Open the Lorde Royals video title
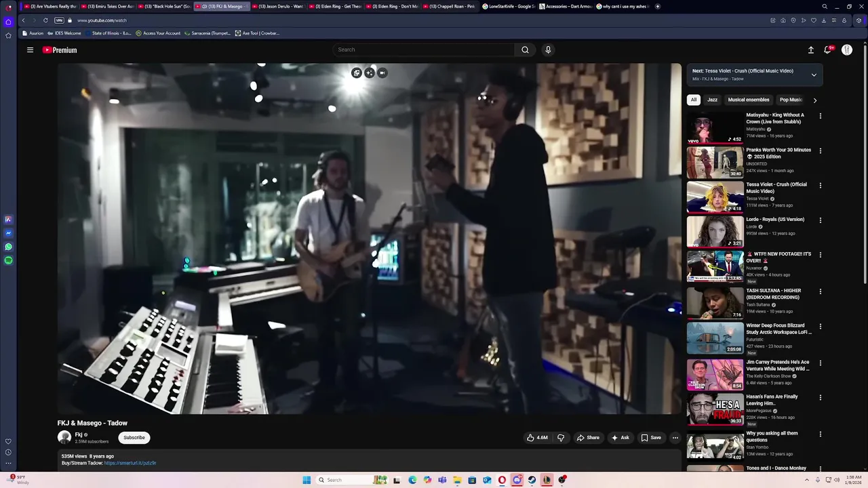 pyautogui.click(x=775, y=220)
